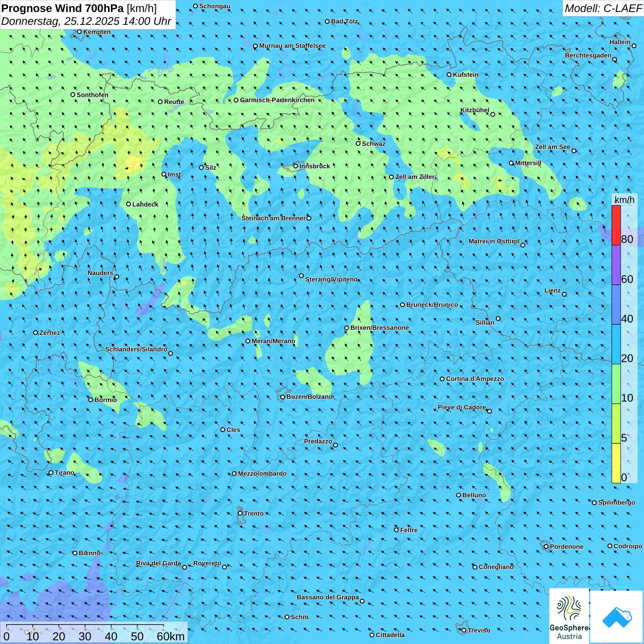Click the Hallein city label
The height and width of the screenshot is (644, 644).
[620, 42]
